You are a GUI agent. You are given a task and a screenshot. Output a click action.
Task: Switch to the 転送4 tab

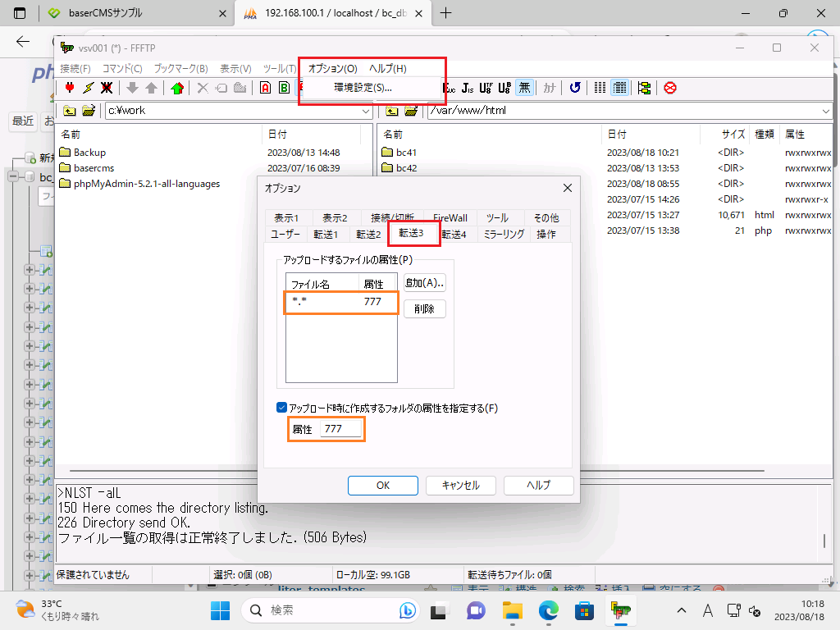(454, 234)
